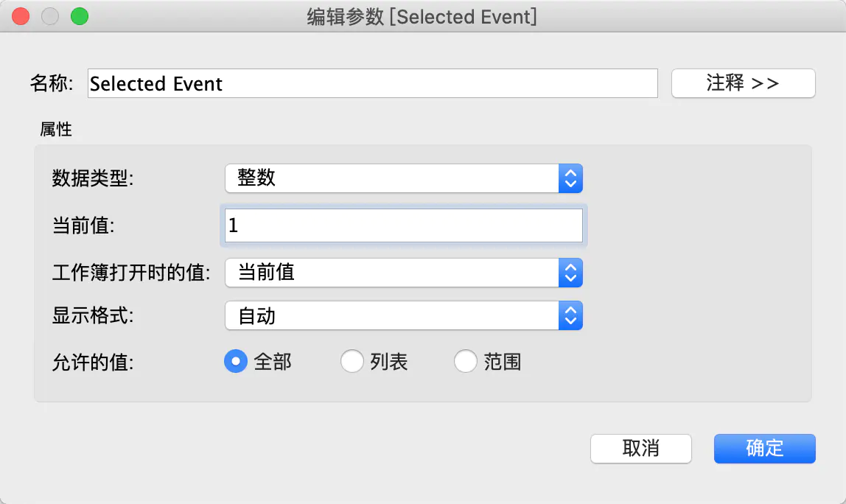Focus the 当前值 input box containing 1
The height and width of the screenshot is (504, 846).
404,225
